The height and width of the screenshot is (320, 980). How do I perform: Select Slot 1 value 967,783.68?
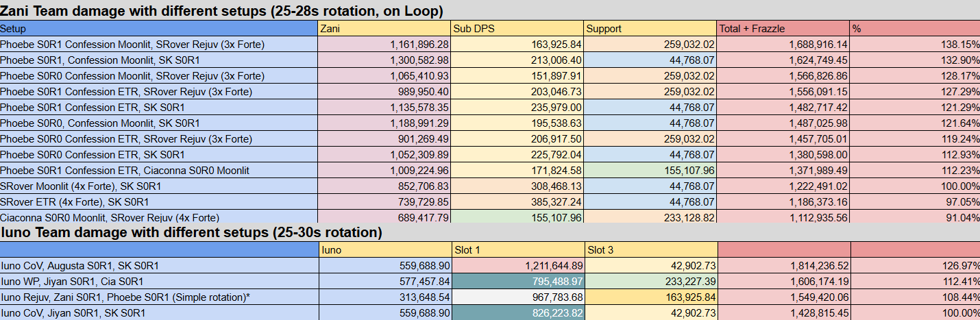click(517, 297)
